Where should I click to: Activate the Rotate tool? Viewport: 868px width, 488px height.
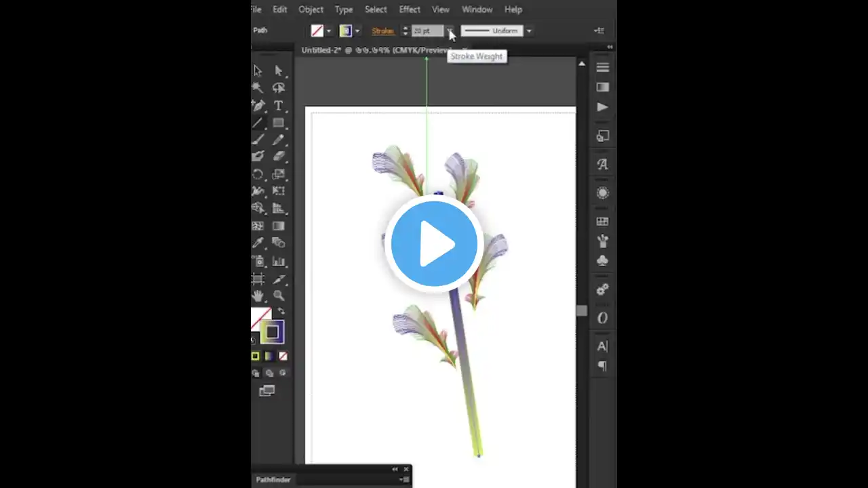click(258, 174)
